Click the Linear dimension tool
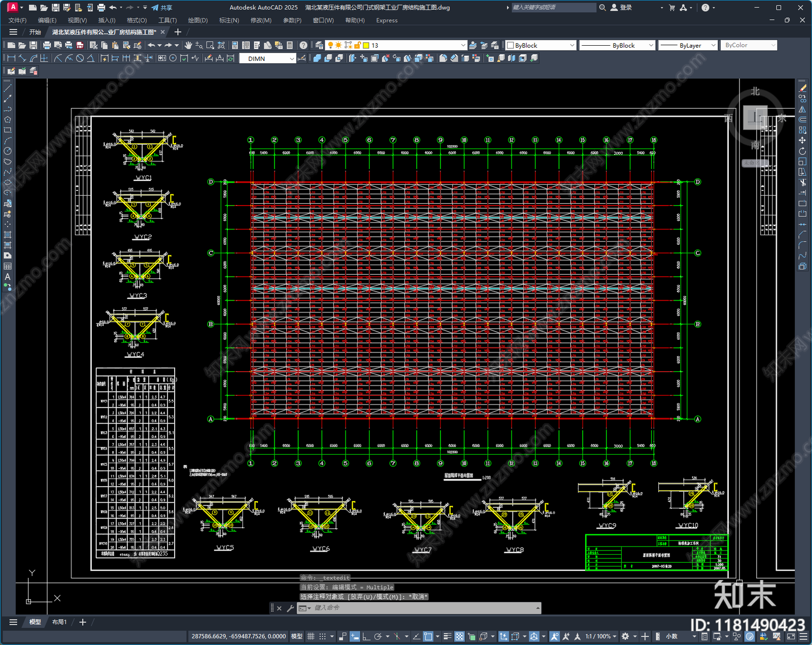This screenshot has height=645, width=812. coord(11,58)
